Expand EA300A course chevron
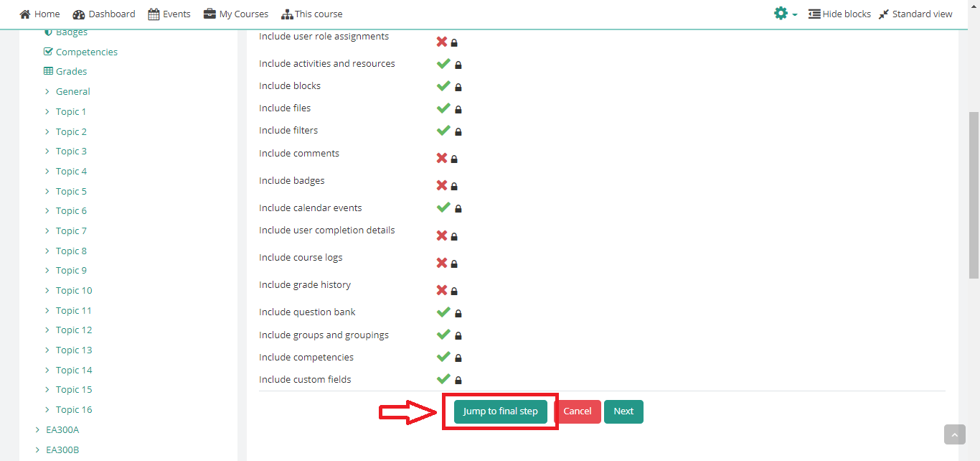This screenshot has height=461, width=980. pyautogui.click(x=37, y=429)
